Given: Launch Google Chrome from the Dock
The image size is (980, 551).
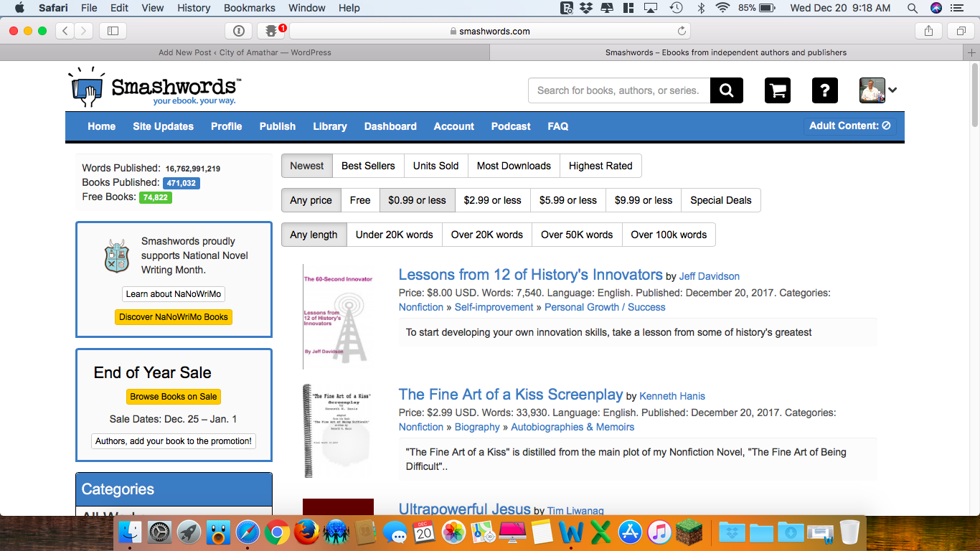Looking at the screenshot, I should (276, 532).
